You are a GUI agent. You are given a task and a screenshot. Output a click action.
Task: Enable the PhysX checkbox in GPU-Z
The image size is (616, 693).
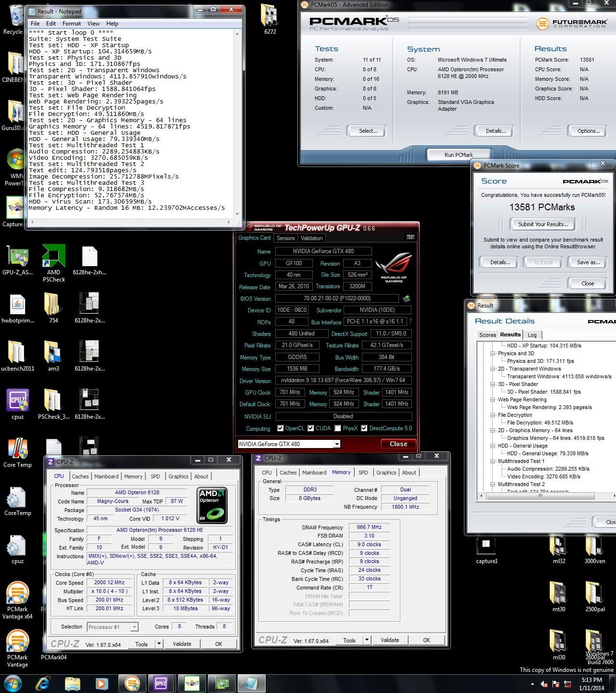[x=338, y=428]
